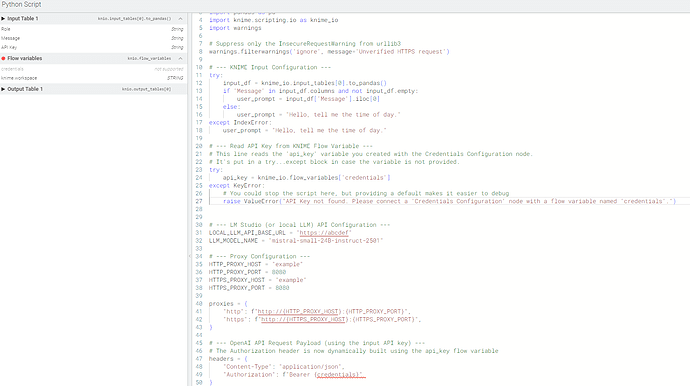690x386 pixels.
Task: Click the knio.output_tables code alias
Action: (x=147, y=89)
